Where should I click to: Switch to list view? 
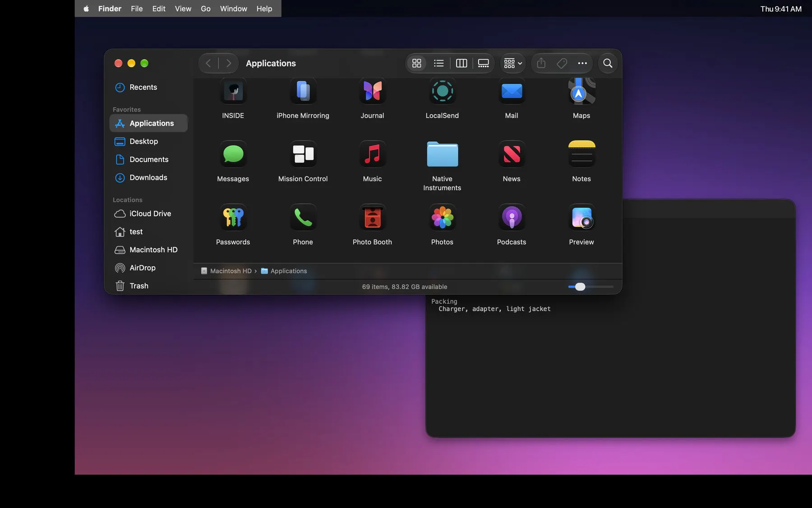click(x=439, y=63)
